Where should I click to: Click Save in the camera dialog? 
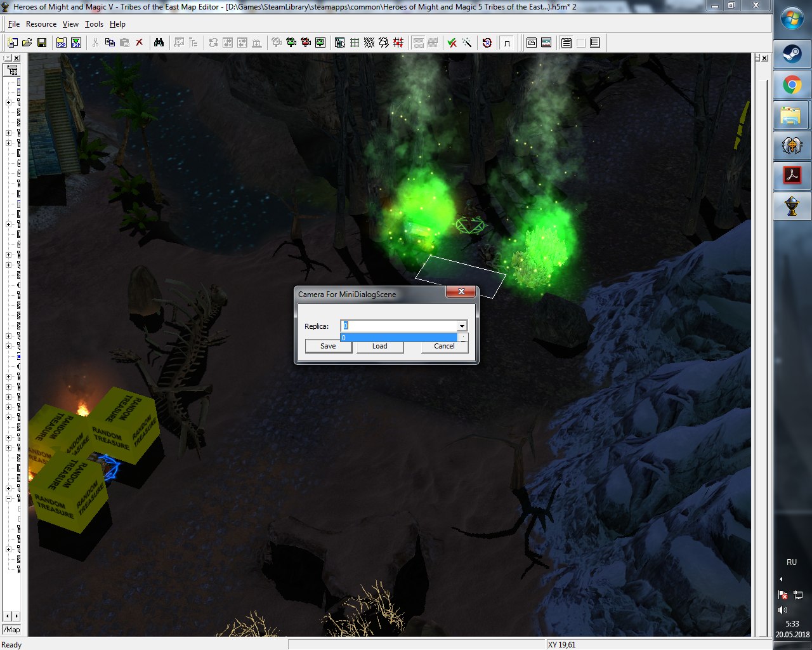pyautogui.click(x=328, y=346)
